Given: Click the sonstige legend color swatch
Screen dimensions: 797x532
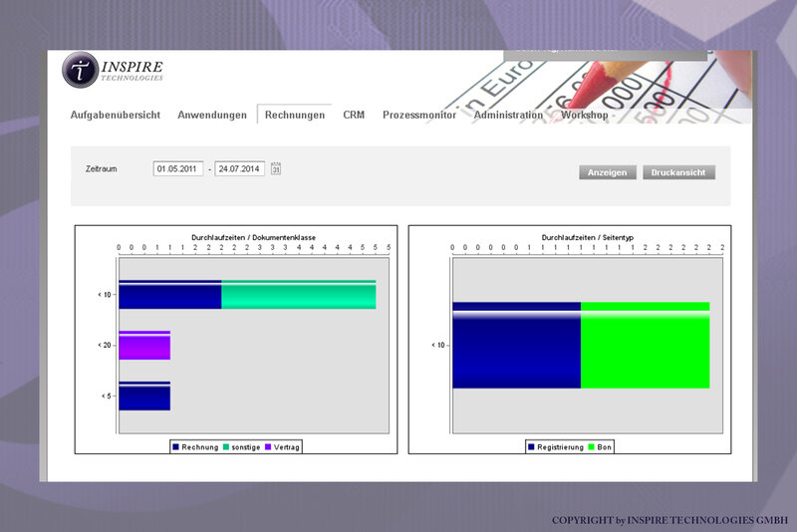Looking at the screenshot, I should [x=226, y=447].
